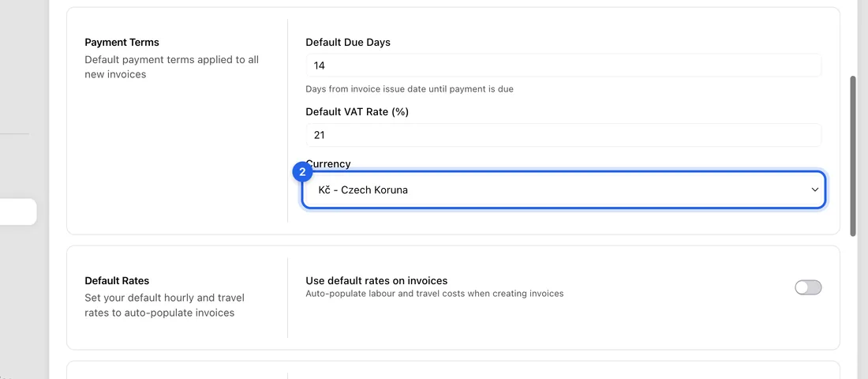Click 'Set your default hourly and travel rates' text
Image resolution: width=868 pixels, height=379 pixels.
tap(164, 306)
